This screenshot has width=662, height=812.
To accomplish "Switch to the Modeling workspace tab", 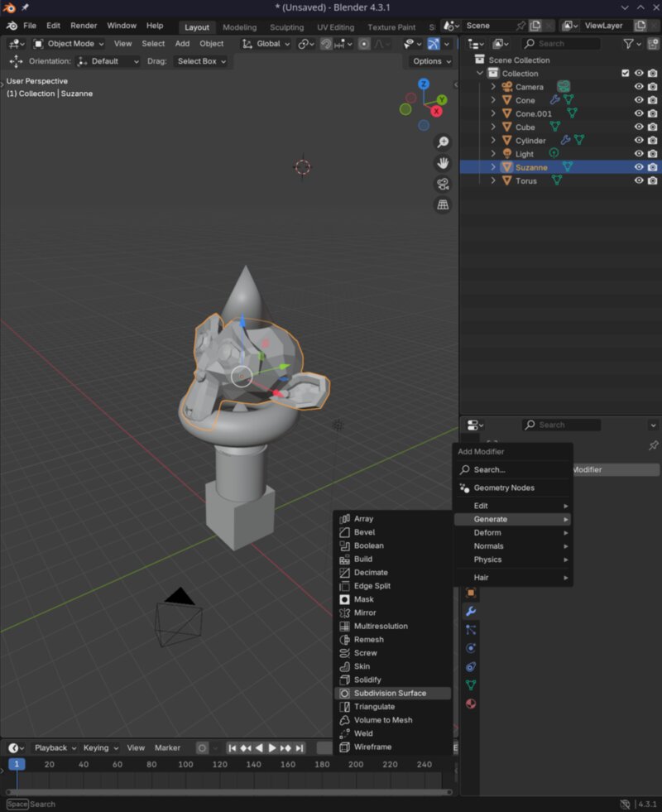I will coord(239,27).
